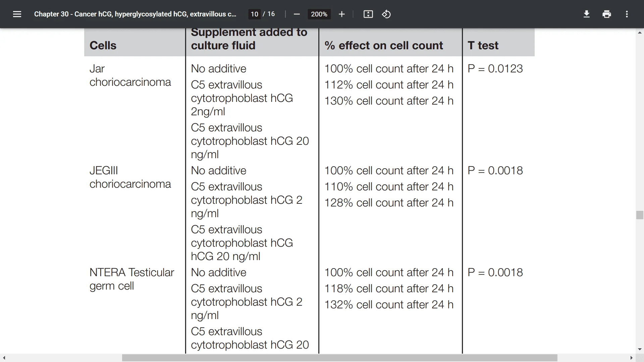Click the zoom in plus button
This screenshot has height=362, width=644.
click(342, 14)
